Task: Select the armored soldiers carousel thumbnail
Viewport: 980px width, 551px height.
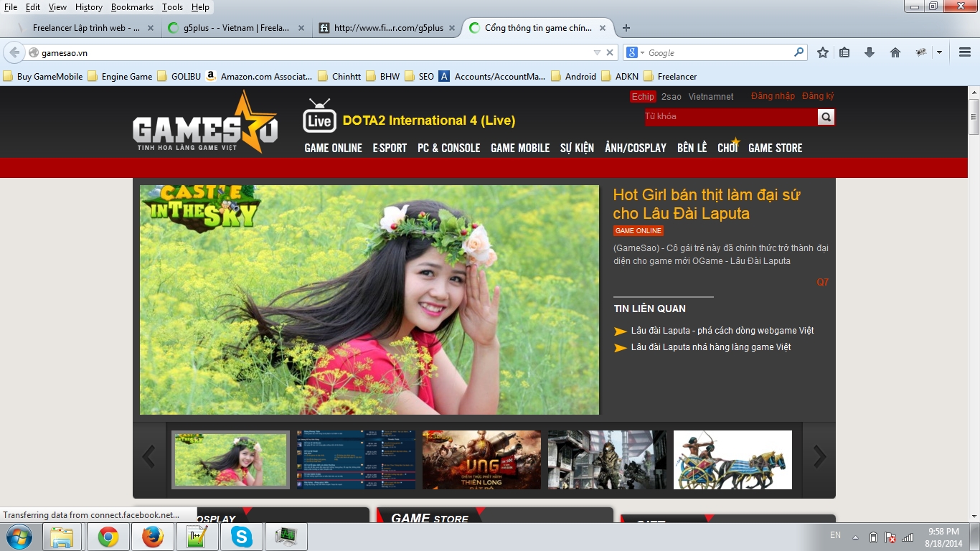Action: pos(607,460)
